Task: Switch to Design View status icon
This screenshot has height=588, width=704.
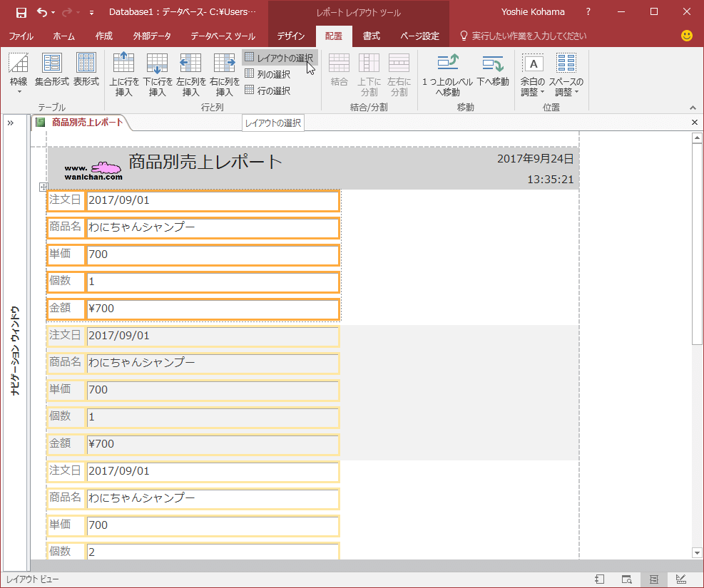Action: [681, 579]
